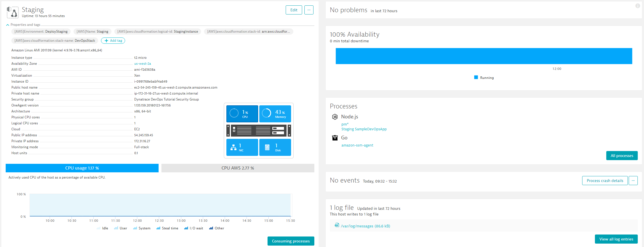The image size is (644, 247).
Task: Click the Node.js process icon
Action: [x=335, y=117]
